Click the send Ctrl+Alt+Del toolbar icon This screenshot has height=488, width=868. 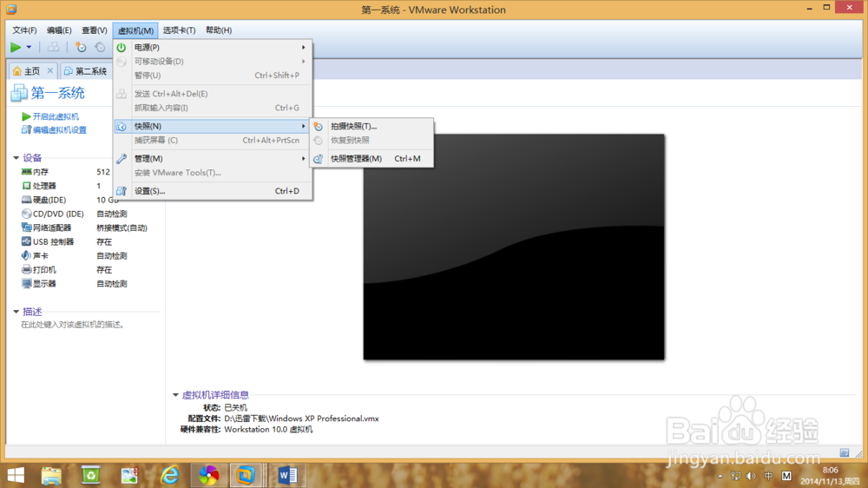click(53, 48)
